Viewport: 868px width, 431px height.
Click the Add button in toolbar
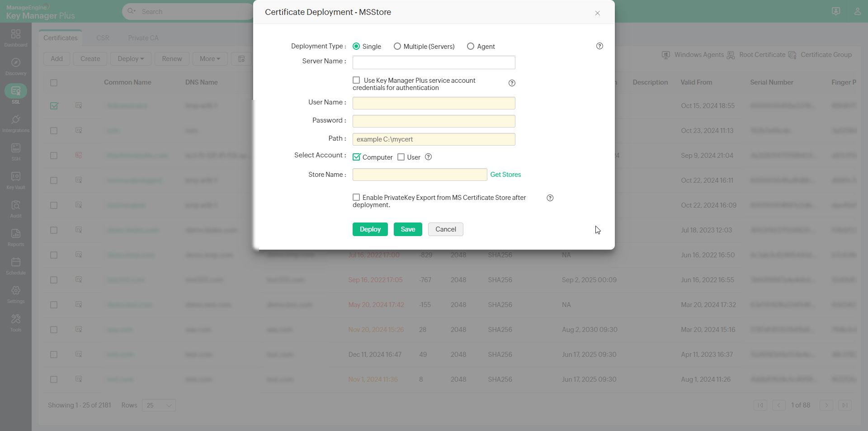57,59
